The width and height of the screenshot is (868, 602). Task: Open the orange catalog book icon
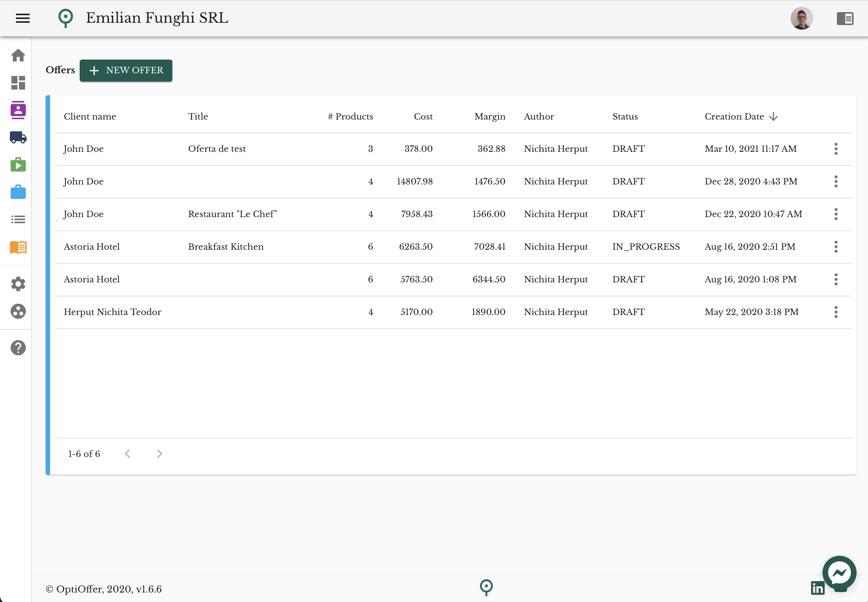[18, 247]
